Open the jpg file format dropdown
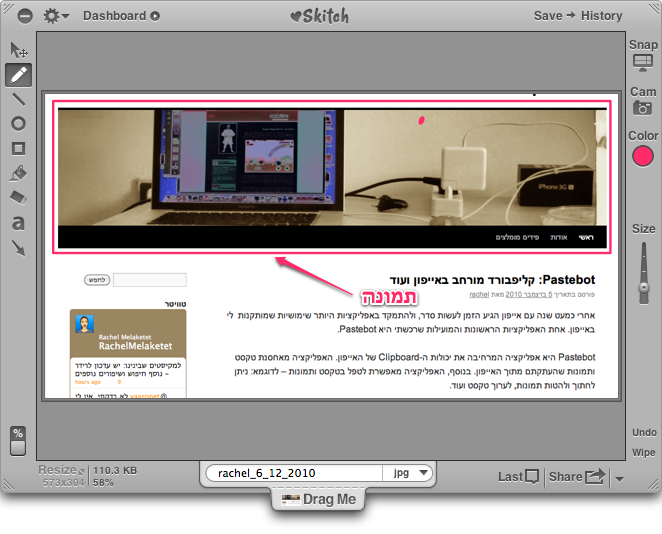This screenshot has height=534, width=662. pyautogui.click(x=412, y=473)
